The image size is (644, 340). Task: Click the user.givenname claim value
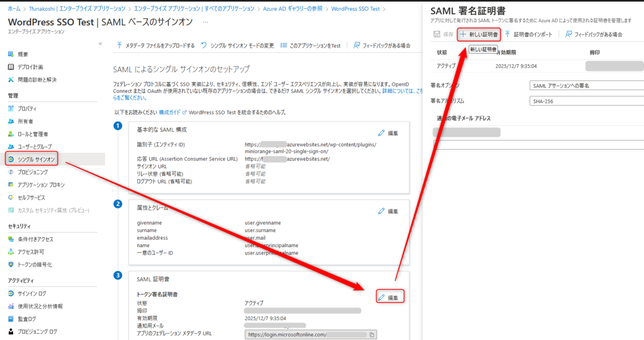click(x=263, y=223)
